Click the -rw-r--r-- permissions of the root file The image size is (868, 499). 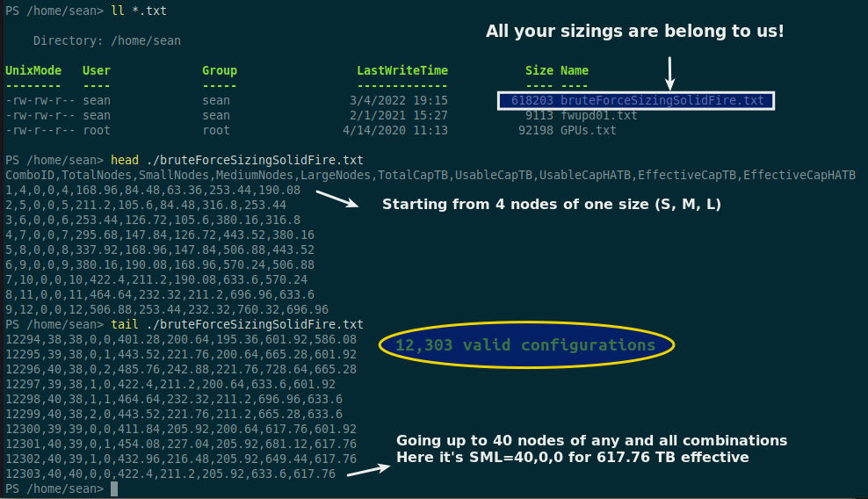point(40,130)
